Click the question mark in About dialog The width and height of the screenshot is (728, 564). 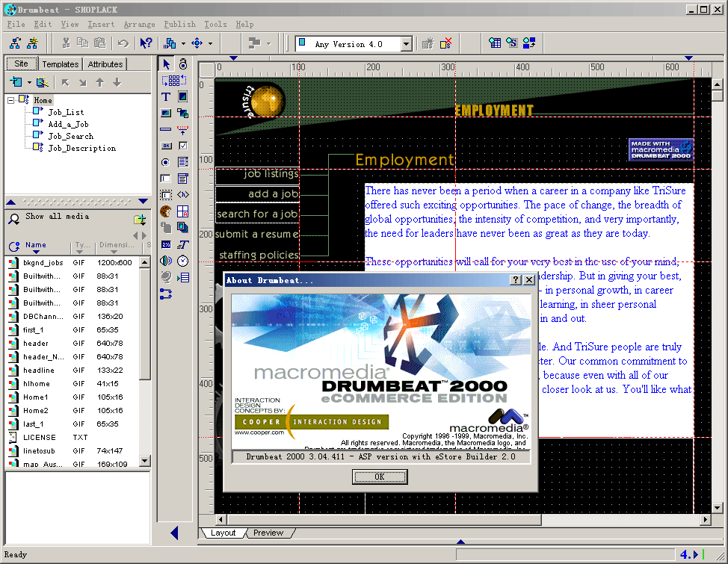click(516, 280)
